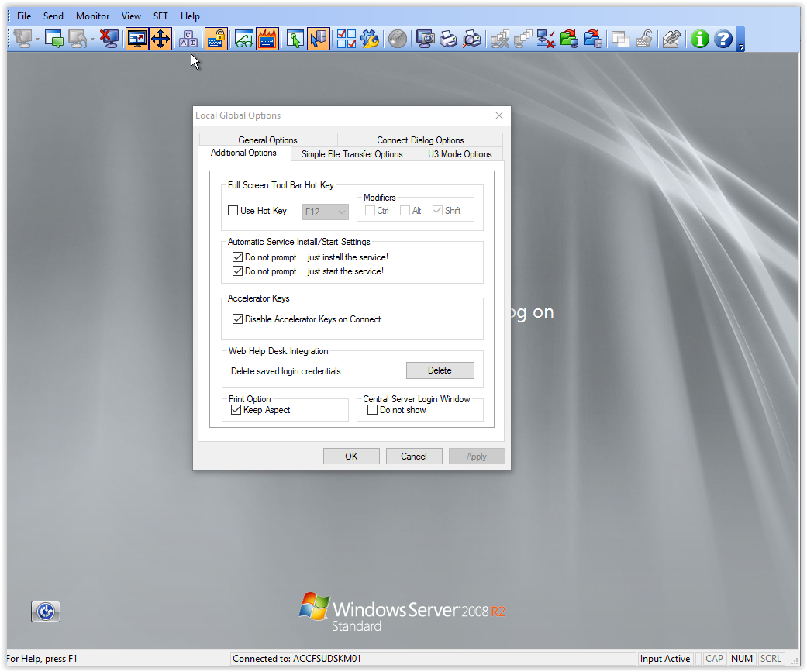807x672 pixels.
Task: Expand the arrow beside the Connect icon
Action: pyautogui.click(x=37, y=39)
